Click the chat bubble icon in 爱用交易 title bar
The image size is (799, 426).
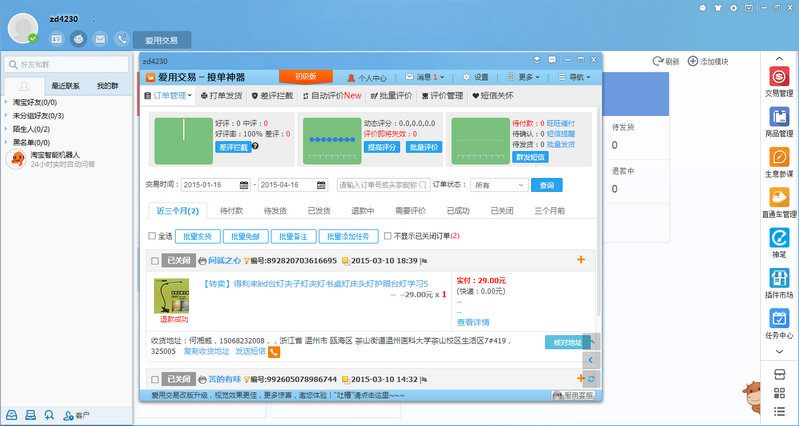click(x=552, y=60)
